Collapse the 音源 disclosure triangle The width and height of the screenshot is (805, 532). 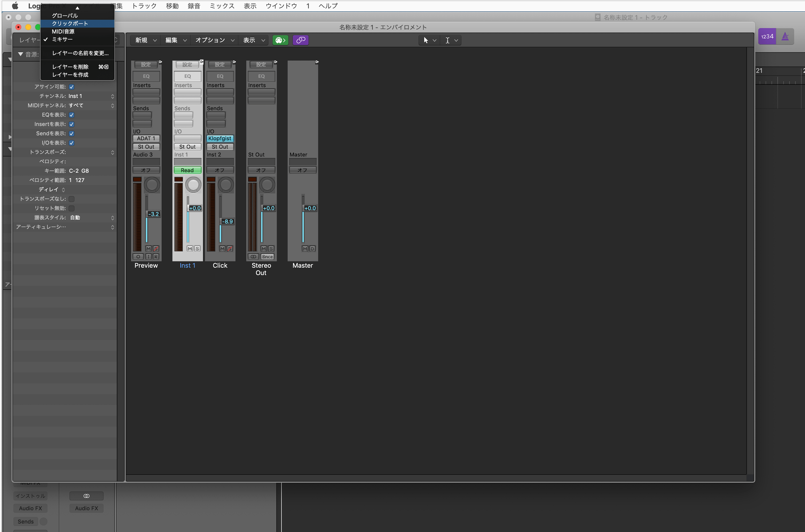[21, 54]
